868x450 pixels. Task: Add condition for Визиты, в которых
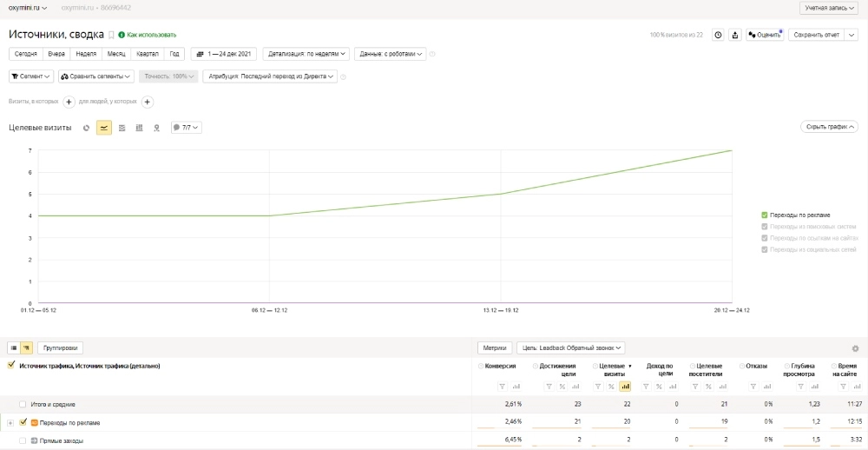tap(69, 102)
